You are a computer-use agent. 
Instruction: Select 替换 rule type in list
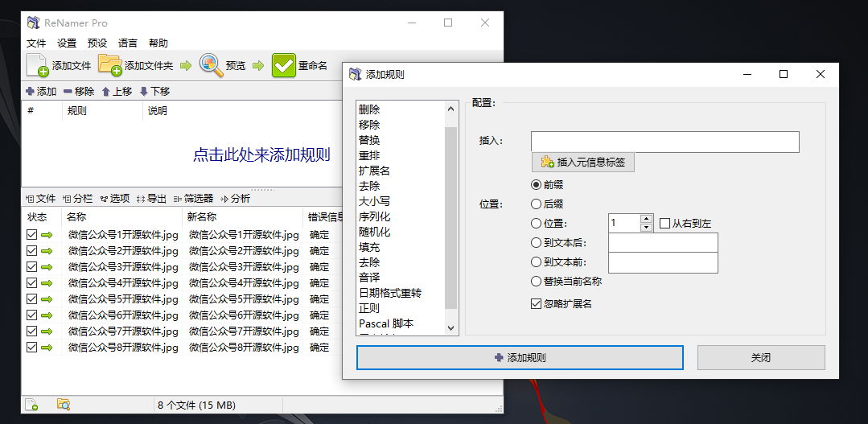(369, 140)
